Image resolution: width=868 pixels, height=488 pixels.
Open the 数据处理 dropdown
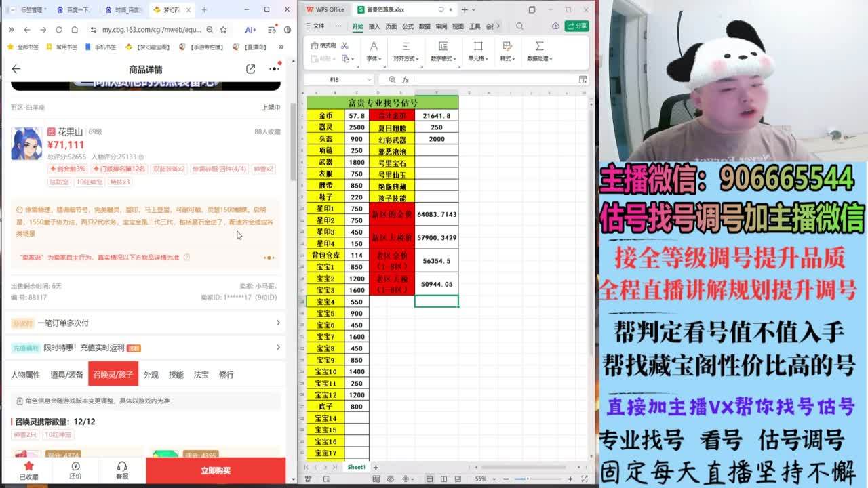539,51
